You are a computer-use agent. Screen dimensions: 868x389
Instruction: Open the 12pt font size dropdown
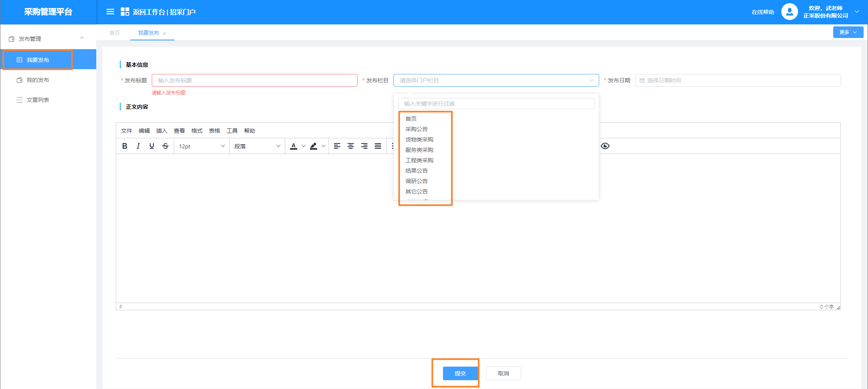pos(202,146)
